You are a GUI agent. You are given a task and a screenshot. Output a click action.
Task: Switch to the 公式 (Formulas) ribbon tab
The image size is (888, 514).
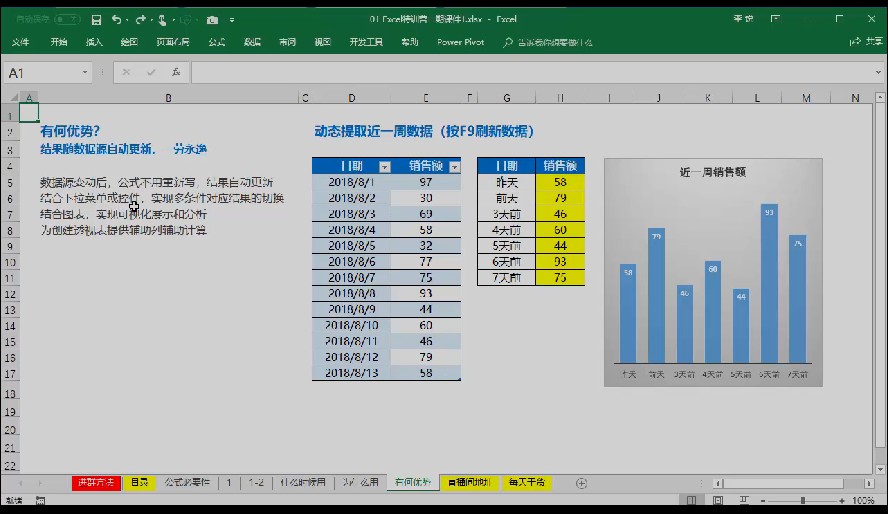(x=216, y=42)
